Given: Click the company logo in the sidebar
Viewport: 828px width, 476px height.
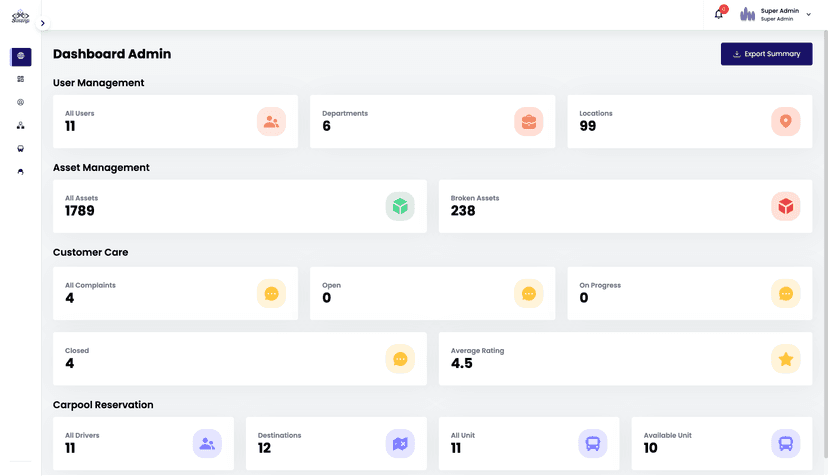Looking at the screenshot, I should click(20, 16).
